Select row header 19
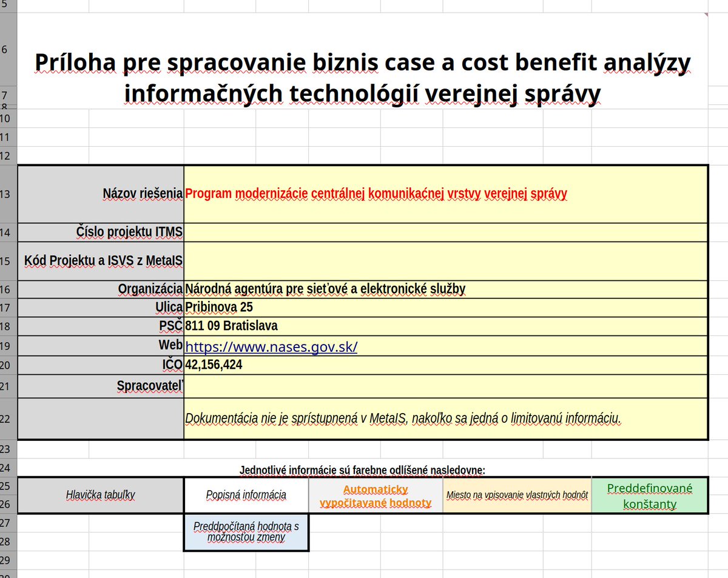 8,346
